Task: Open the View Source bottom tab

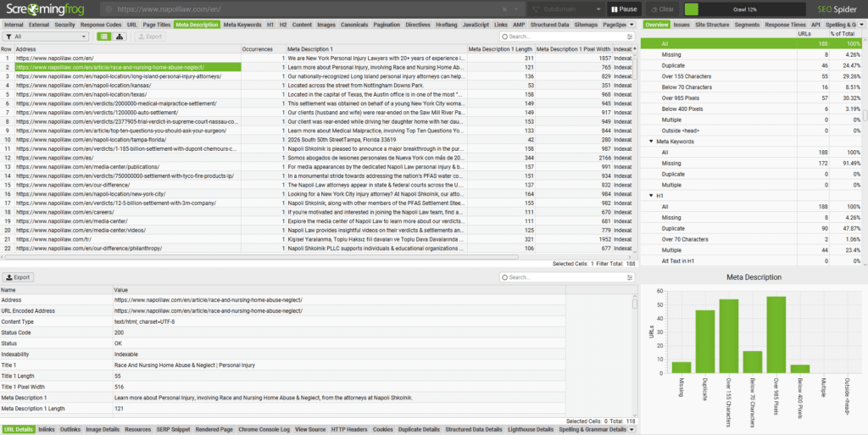Action: pos(310,429)
